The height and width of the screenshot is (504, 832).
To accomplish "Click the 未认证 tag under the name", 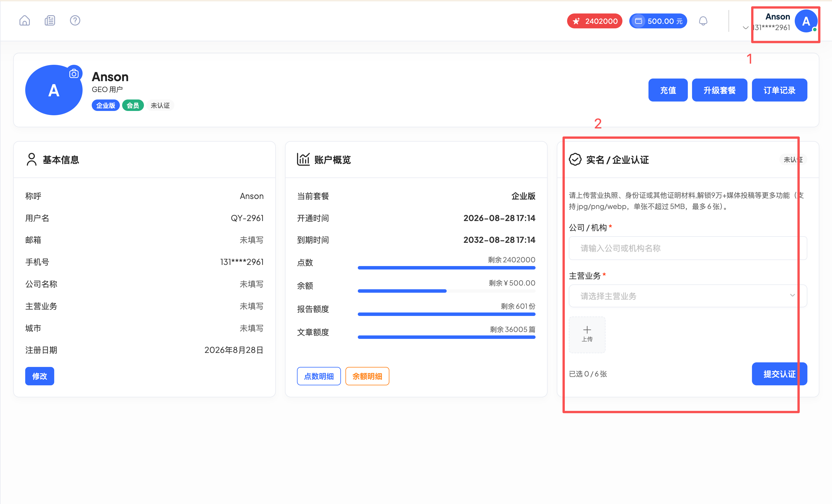I will click(160, 105).
